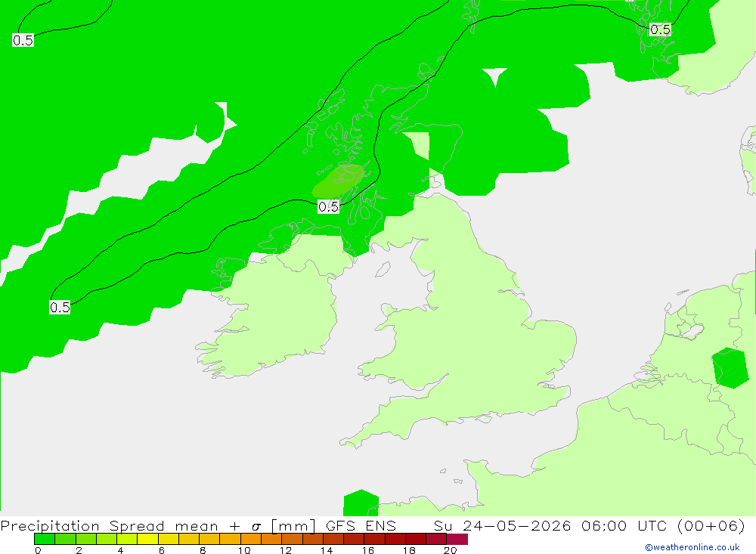Select the crimson swatch at legend value 20

pos(457,539)
